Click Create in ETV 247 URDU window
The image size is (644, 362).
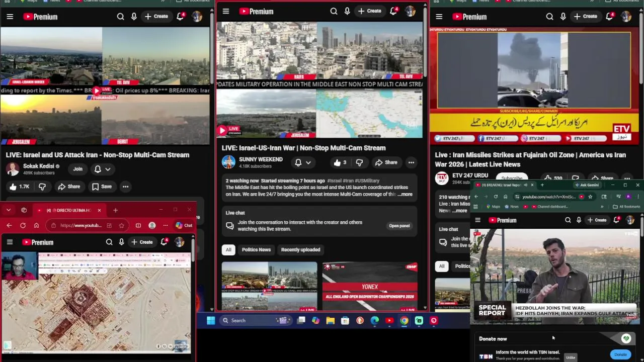coord(586,17)
